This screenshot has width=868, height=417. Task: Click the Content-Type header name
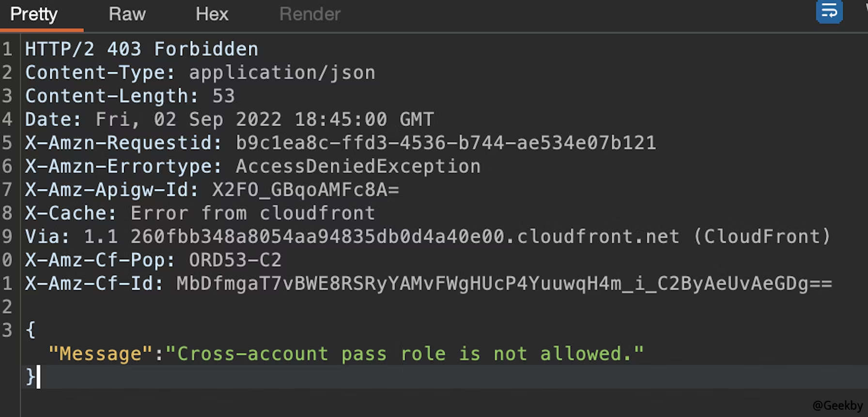point(99,73)
